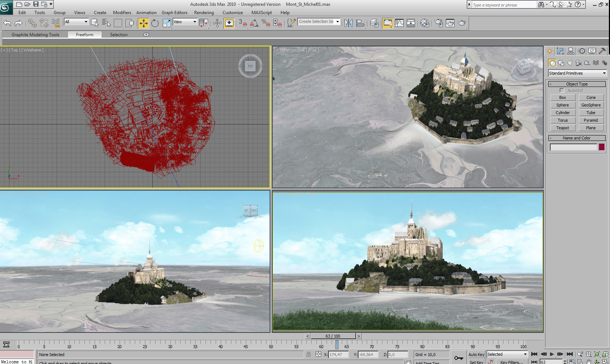Select the Rotate tool in main toolbar
The height and width of the screenshot is (364, 610).
point(155,23)
